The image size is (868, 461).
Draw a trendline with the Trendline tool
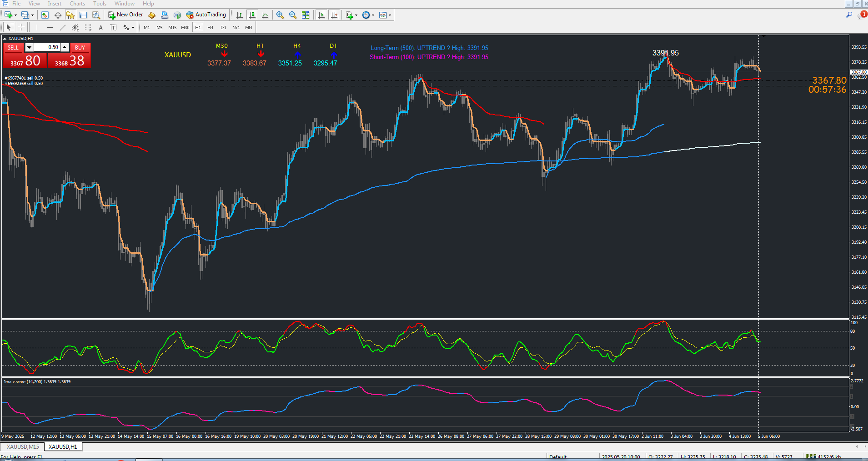[63, 27]
